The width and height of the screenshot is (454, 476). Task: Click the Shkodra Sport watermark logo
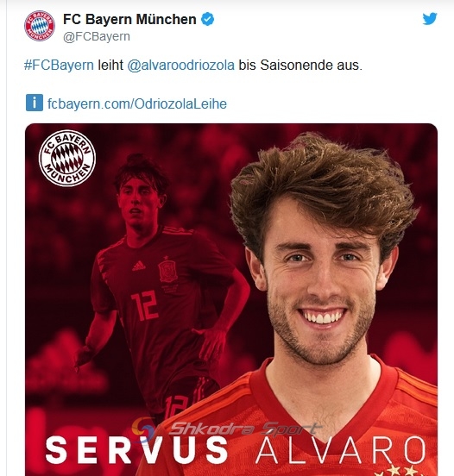tap(226, 429)
